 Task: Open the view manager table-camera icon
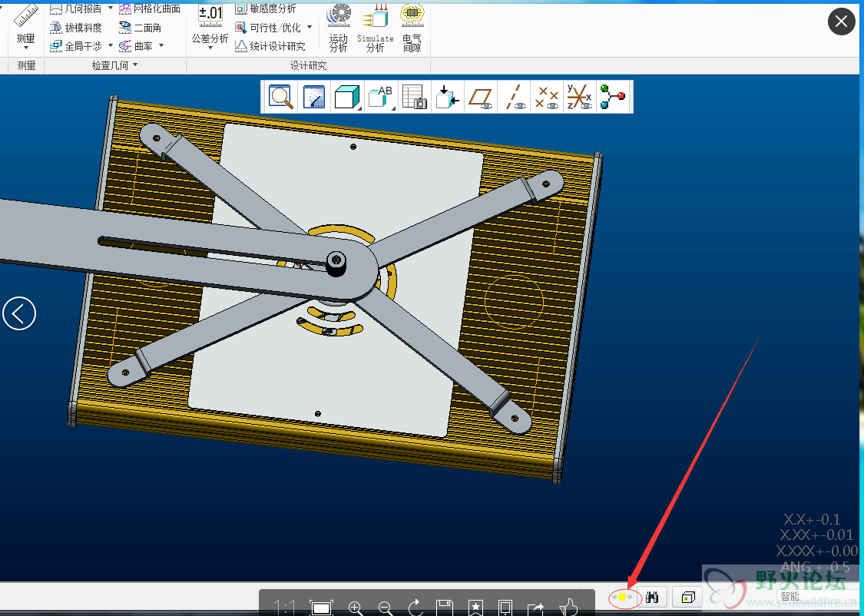pos(415,97)
